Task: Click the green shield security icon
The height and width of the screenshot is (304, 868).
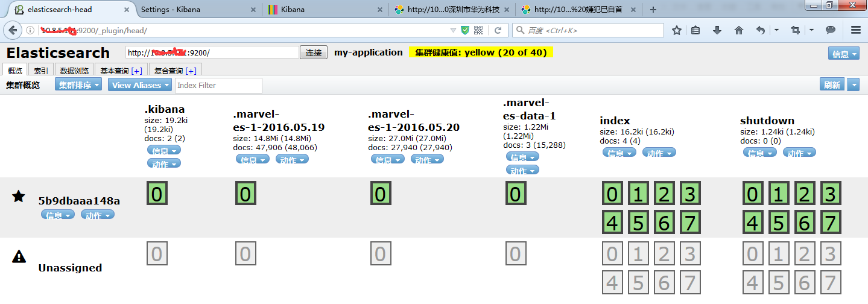Action: (x=465, y=30)
